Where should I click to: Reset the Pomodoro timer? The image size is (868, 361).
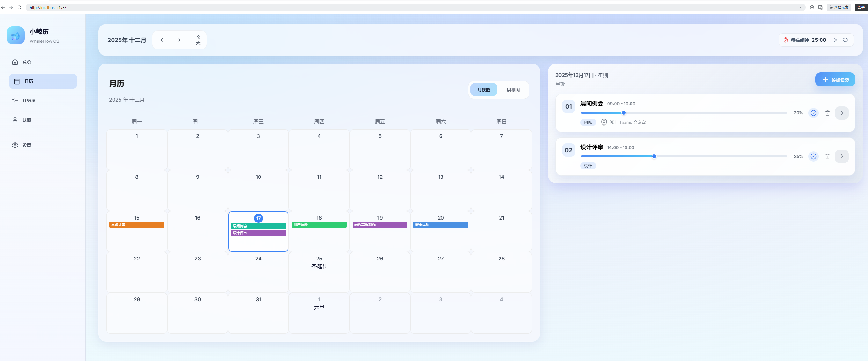[x=845, y=40]
